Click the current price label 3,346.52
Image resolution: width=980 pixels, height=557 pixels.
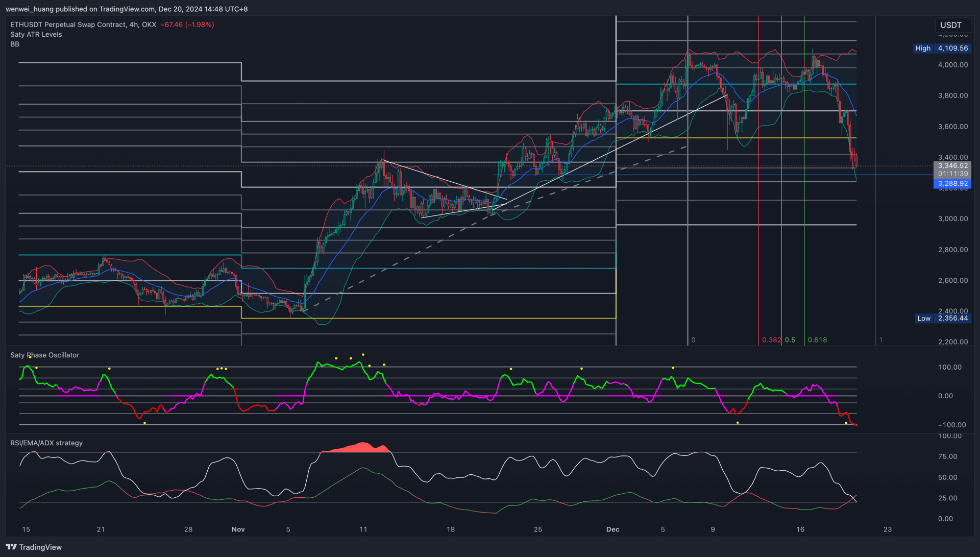[x=952, y=165]
